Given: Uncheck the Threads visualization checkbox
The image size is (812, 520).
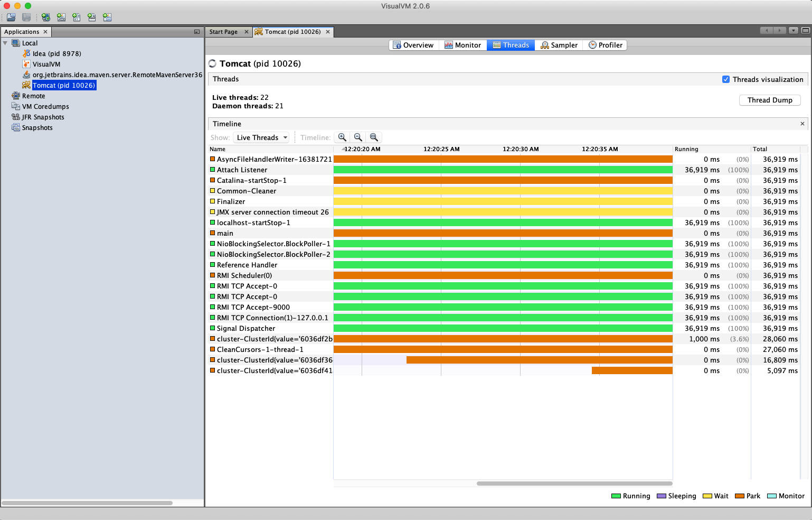Looking at the screenshot, I should click(726, 79).
